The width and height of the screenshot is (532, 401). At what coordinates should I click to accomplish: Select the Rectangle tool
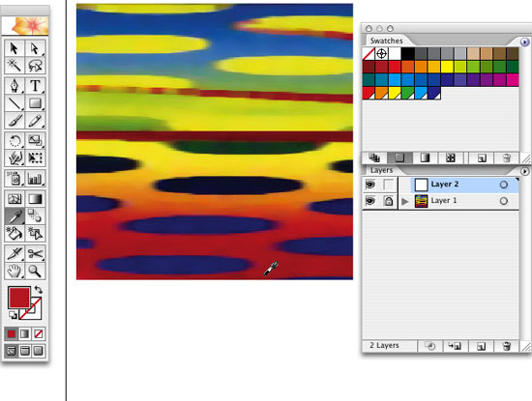pos(35,102)
